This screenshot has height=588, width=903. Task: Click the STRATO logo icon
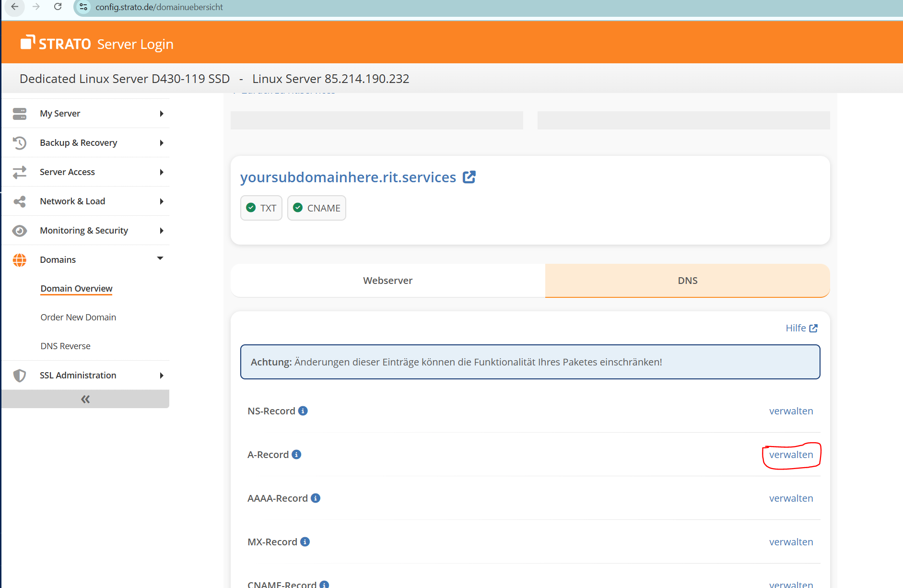tap(28, 42)
